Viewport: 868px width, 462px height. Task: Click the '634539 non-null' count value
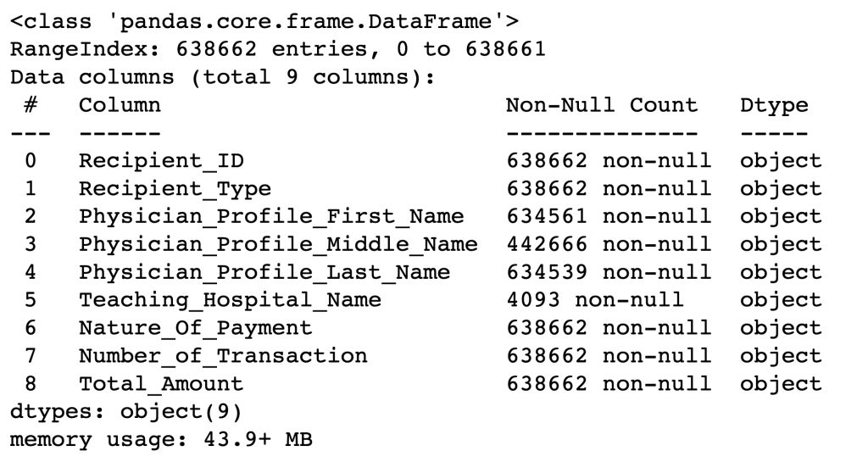point(609,272)
